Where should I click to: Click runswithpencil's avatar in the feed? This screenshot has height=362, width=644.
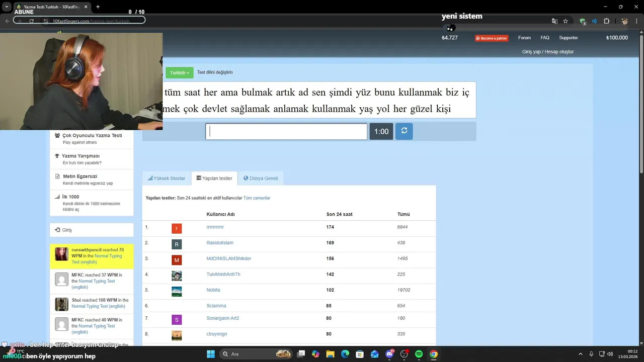click(x=62, y=254)
